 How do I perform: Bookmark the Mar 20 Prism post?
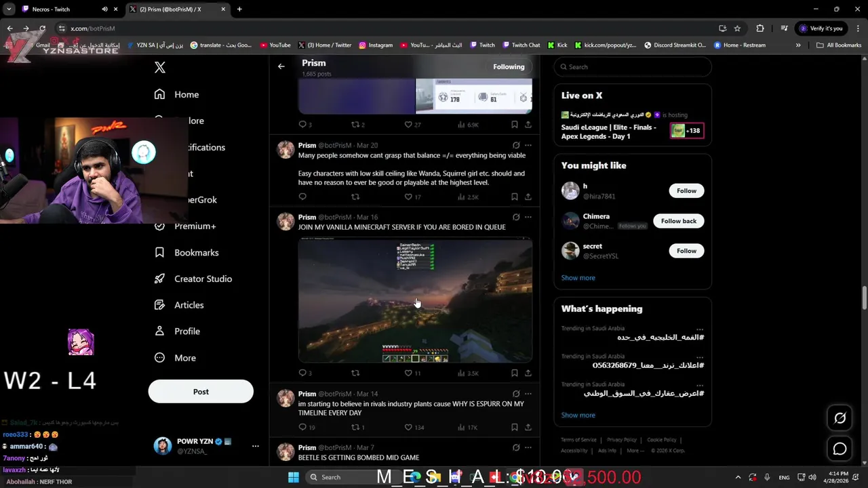[x=515, y=197]
